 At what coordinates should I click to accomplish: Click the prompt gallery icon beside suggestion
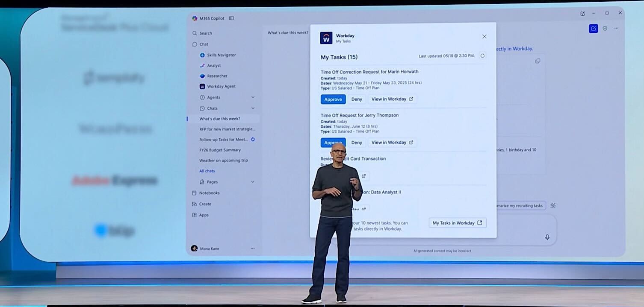coord(553,206)
